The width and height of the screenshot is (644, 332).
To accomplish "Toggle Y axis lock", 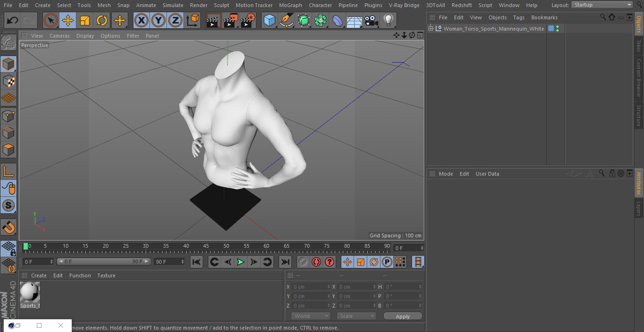I will pos(158,21).
